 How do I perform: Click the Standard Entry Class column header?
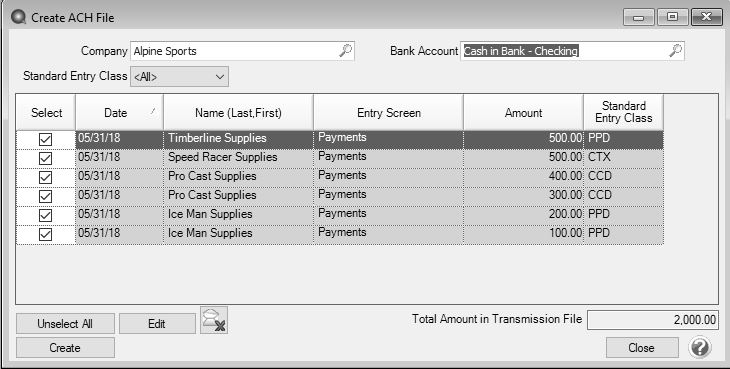tap(623, 113)
